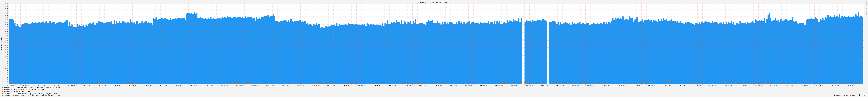Click the red link congestion legend swatch

(x=3, y=91)
